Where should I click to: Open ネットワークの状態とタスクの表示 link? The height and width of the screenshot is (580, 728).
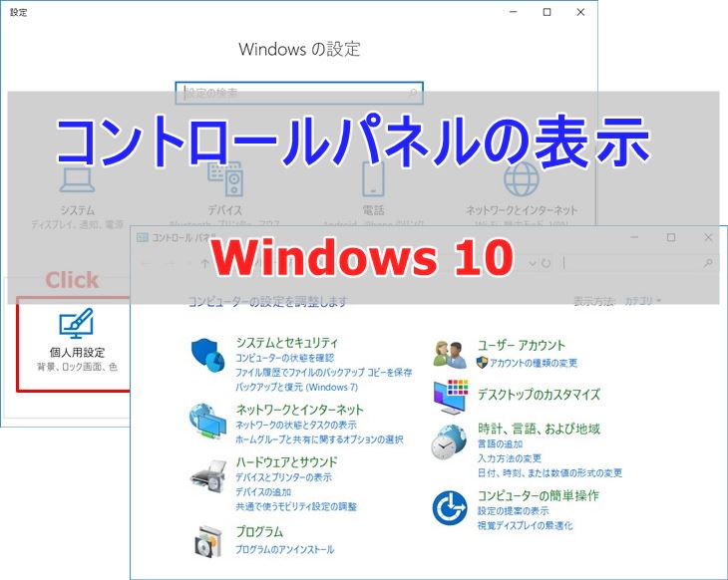coord(296,425)
